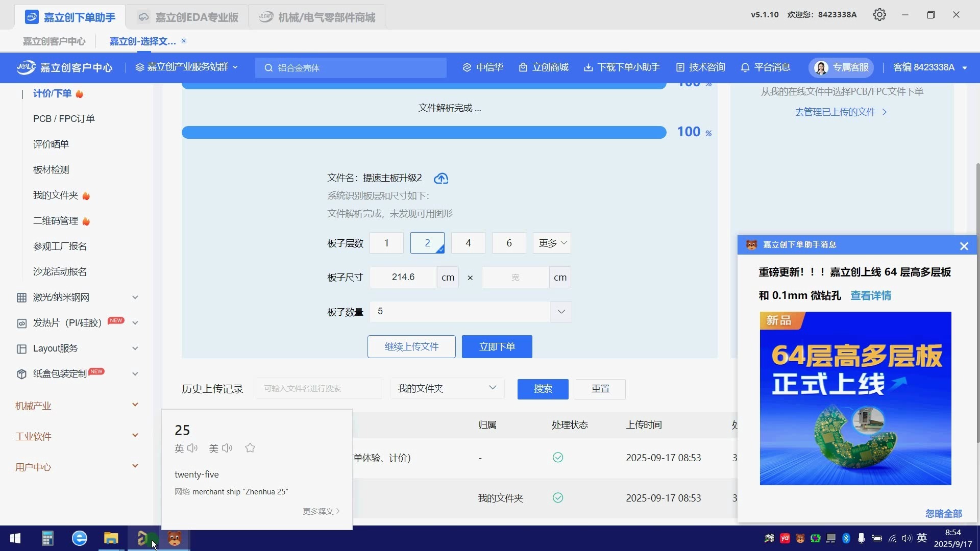
Task: Click 下载下单小助手 in header
Action: pyautogui.click(x=622, y=67)
